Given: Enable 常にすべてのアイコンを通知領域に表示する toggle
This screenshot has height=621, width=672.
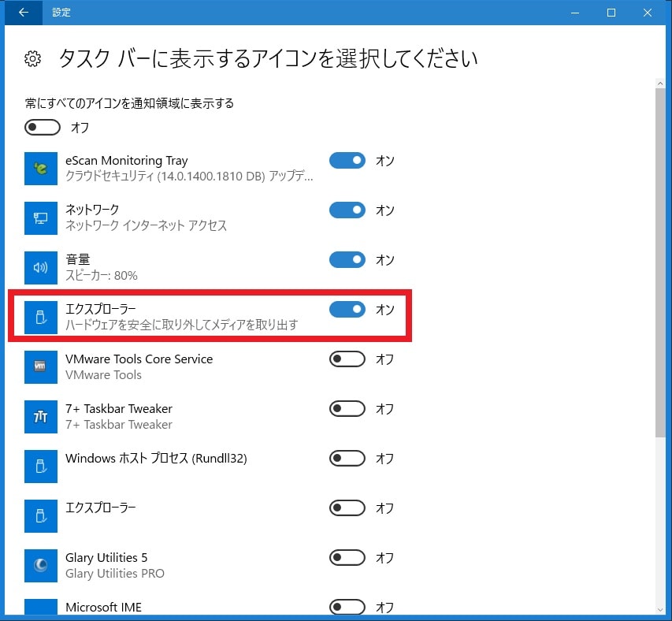Looking at the screenshot, I should click(x=43, y=128).
